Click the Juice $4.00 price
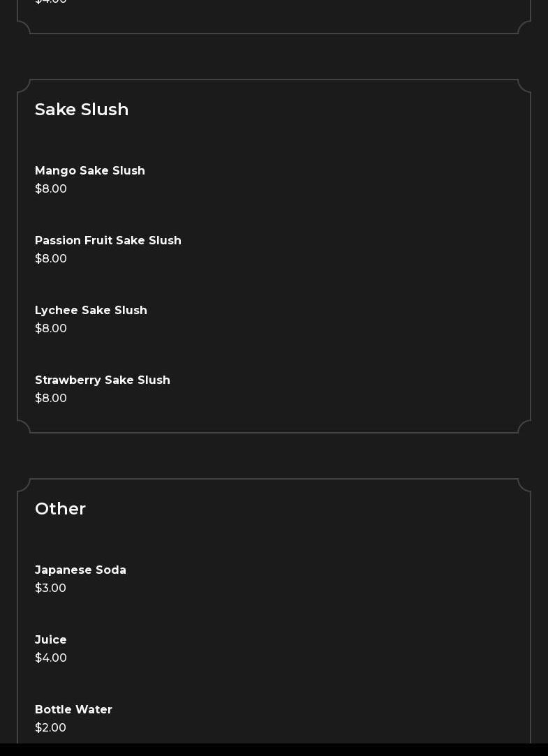This screenshot has width=548, height=756. 50,658
